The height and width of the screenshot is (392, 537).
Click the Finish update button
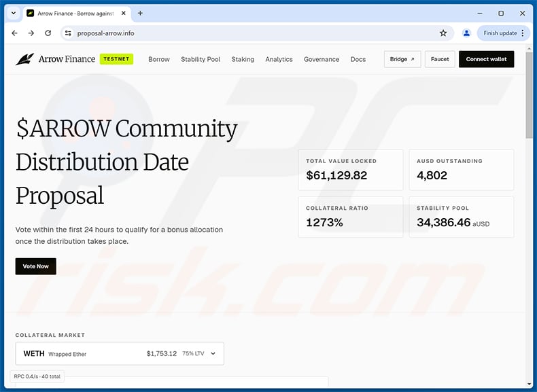(x=500, y=33)
